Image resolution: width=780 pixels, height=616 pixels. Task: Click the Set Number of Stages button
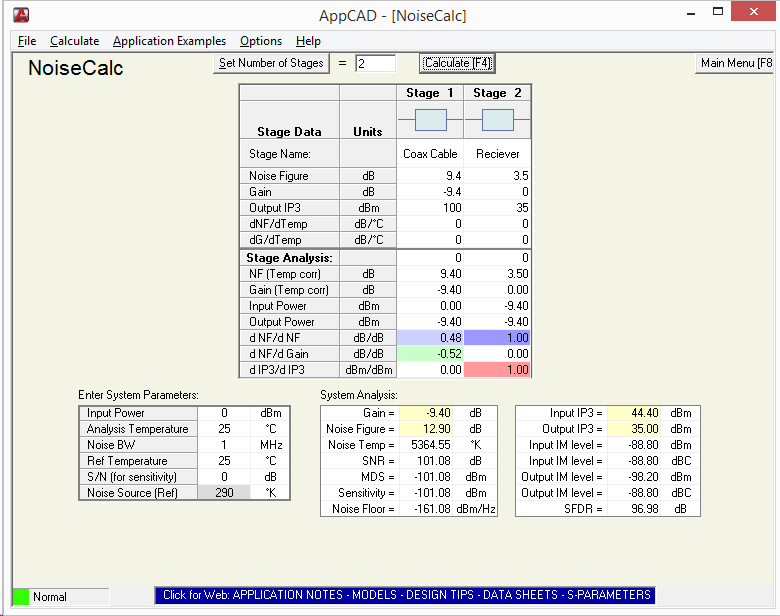271,63
